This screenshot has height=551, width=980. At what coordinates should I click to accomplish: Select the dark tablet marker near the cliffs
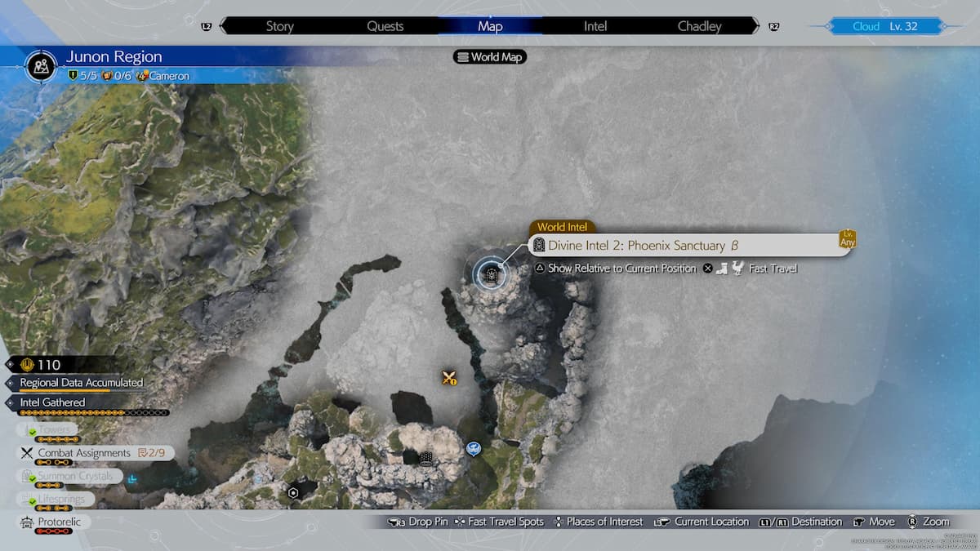click(425, 458)
